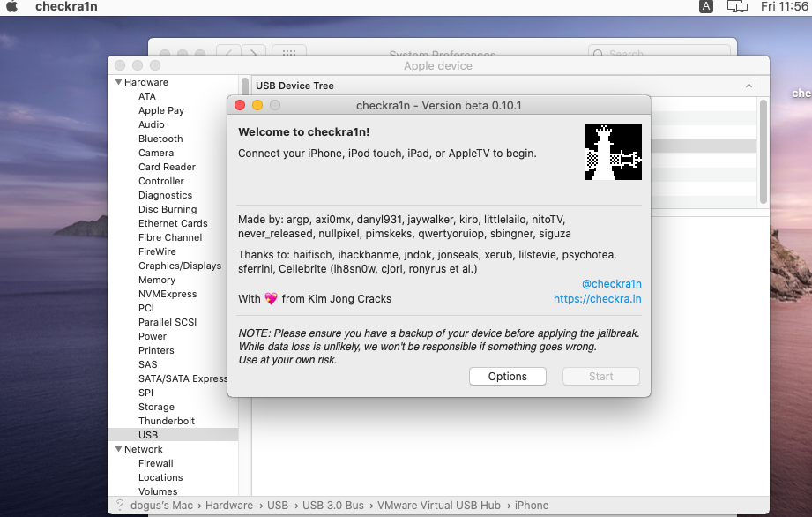This screenshot has height=517, width=812.
Task: Click the USB Device Tree column header
Action: (503, 86)
